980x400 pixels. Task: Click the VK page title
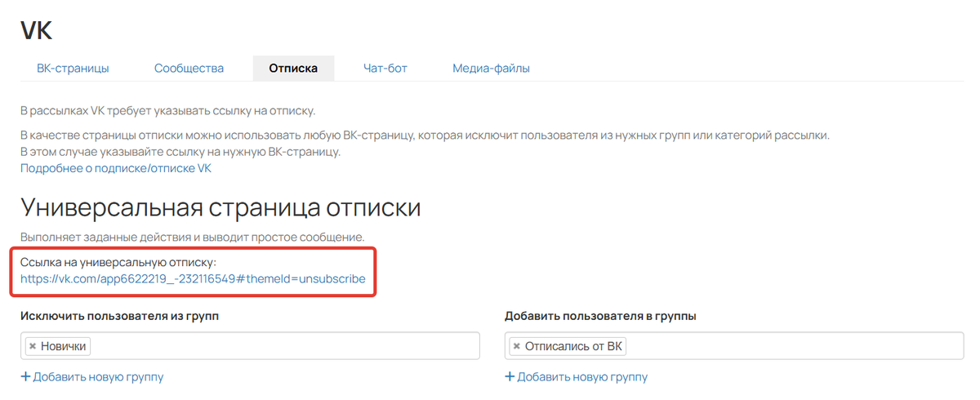click(37, 30)
